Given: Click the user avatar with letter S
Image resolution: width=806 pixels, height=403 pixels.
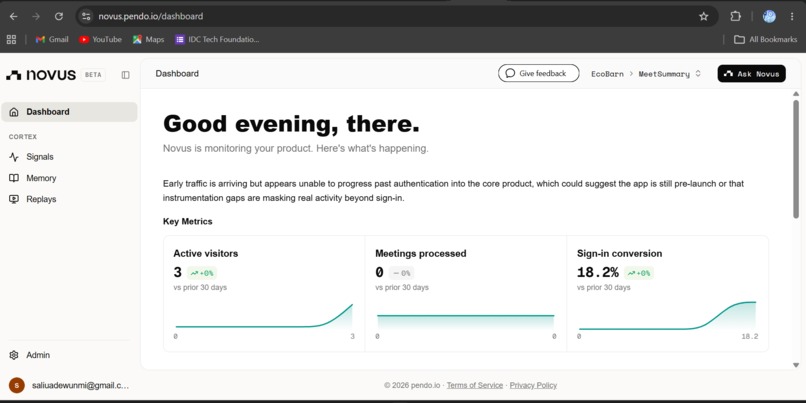Looking at the screenshot, I should (16, 385).
